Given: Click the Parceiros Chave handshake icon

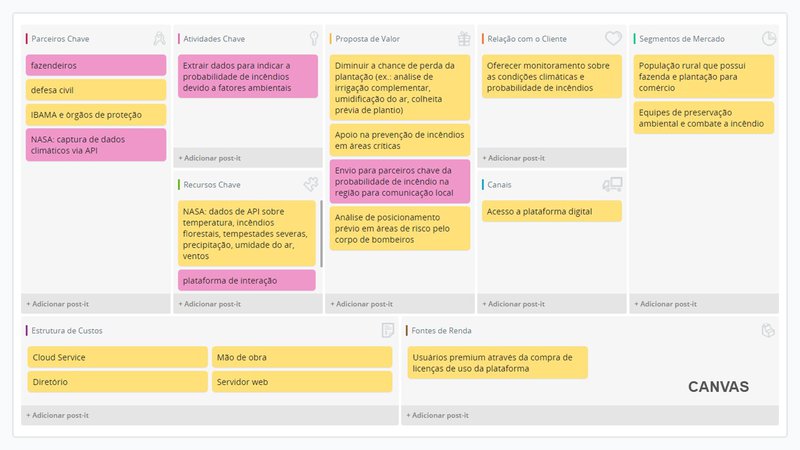Looking at the screenshot, I should click(x=159, y=39).
